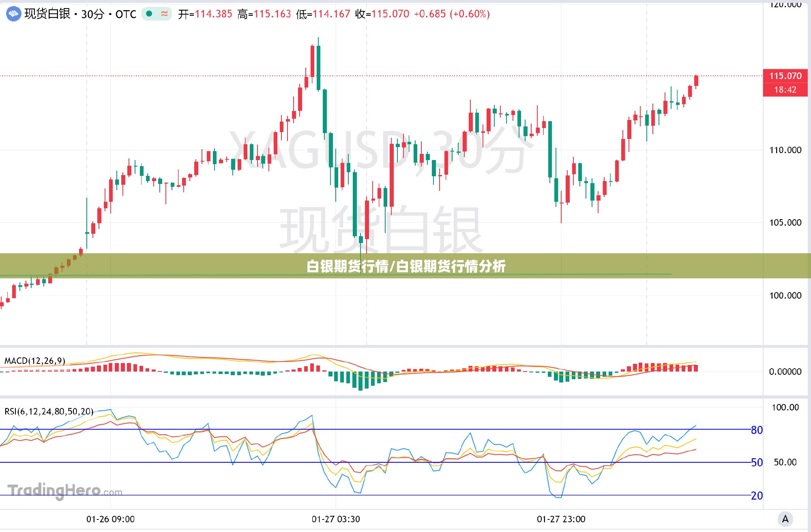Click the auto-scale A button
Viewport: 811px width, 532px height.
pos(785,519)
